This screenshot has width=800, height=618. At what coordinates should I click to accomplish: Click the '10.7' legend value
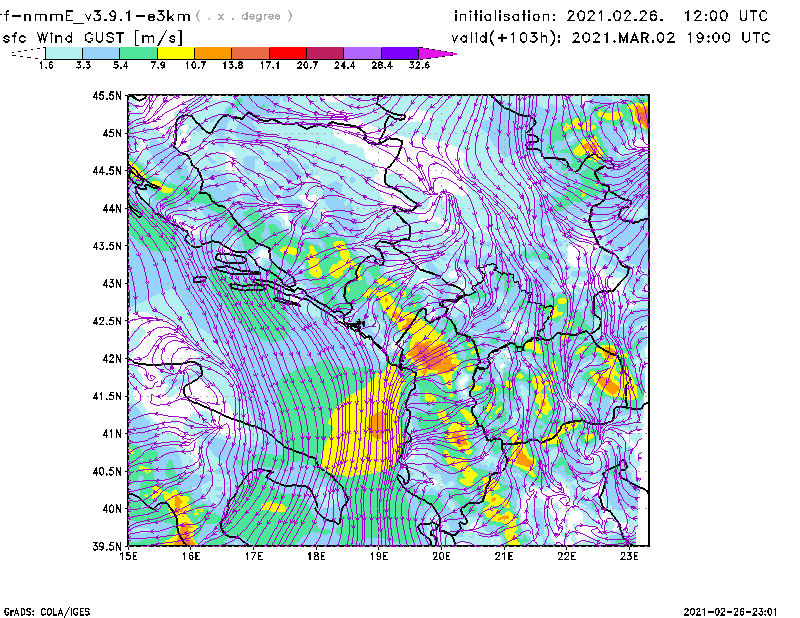195,65
